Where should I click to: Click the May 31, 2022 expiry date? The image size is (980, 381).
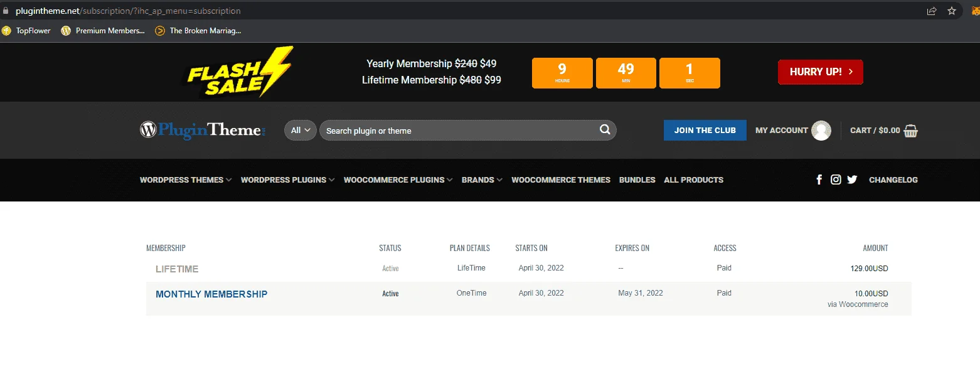coord(641,293)
